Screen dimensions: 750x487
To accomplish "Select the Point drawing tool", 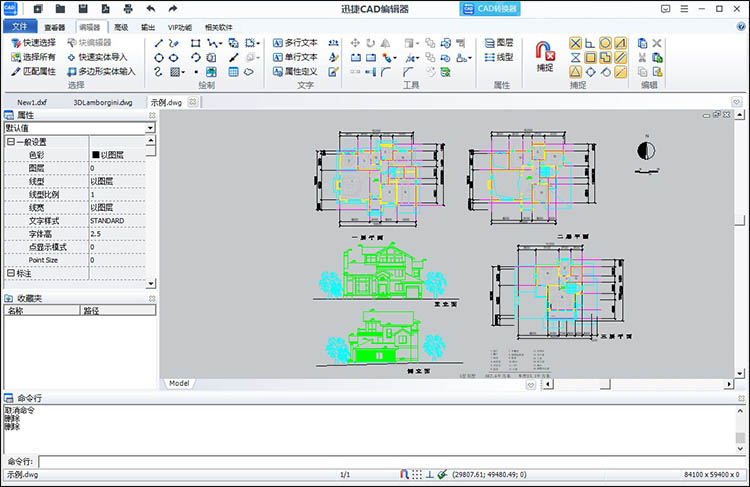I will pyautogui.click(x=196, y=72).
